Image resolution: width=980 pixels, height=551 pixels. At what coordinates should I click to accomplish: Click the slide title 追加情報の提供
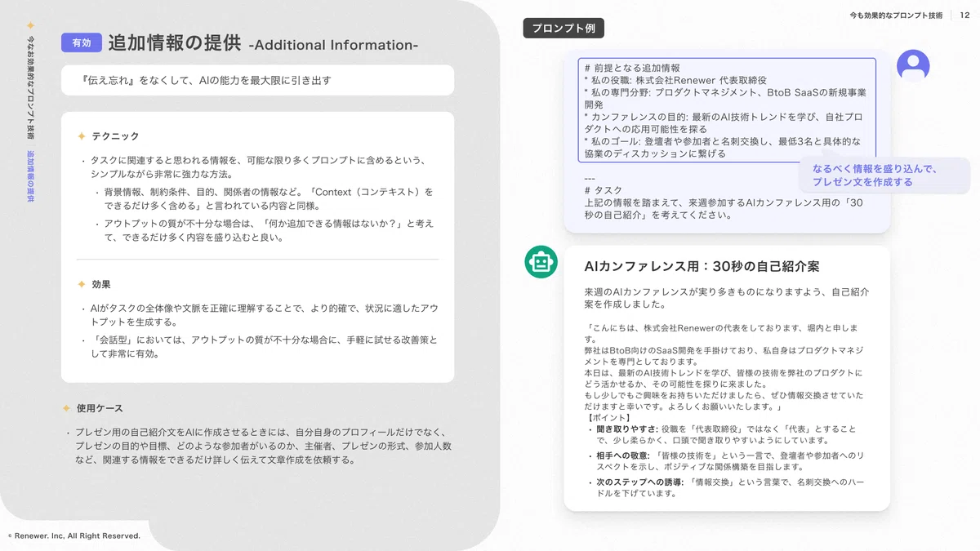pos(174,43)
